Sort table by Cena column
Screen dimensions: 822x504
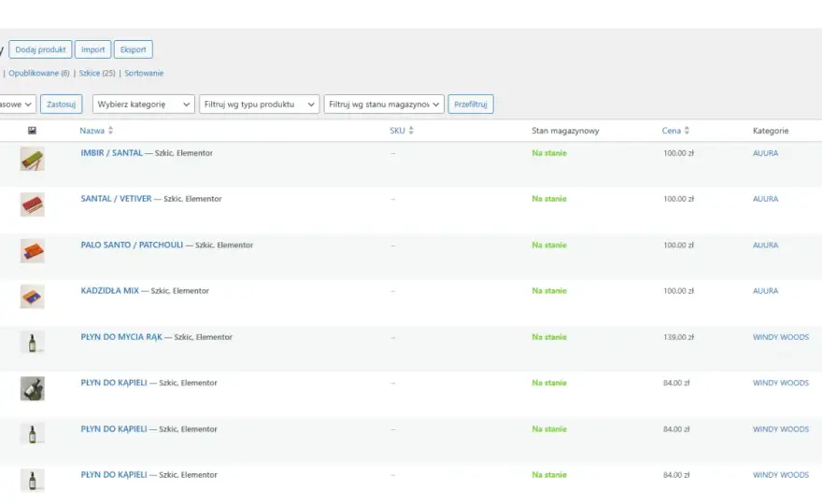click(x=672, y=131)
